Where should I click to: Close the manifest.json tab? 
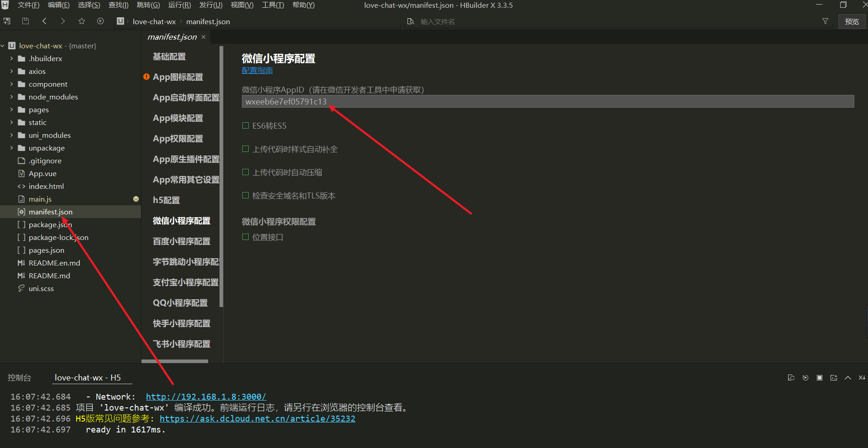point(204,37)
